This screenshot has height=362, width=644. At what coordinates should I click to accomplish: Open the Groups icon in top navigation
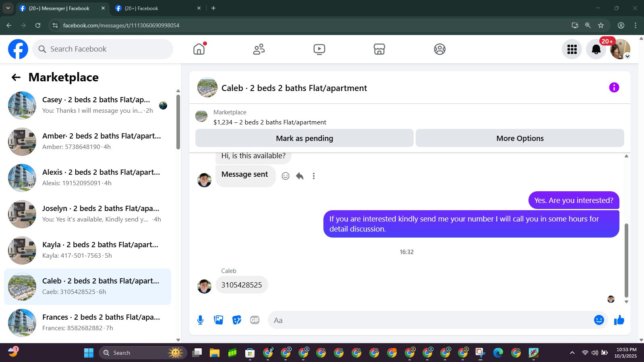click(440, 49)
